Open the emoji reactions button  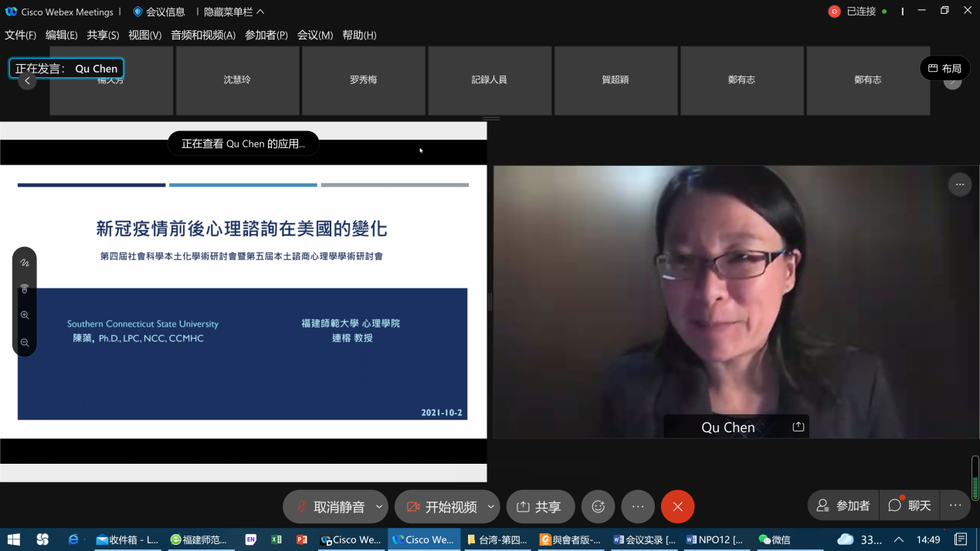[598, 507]
